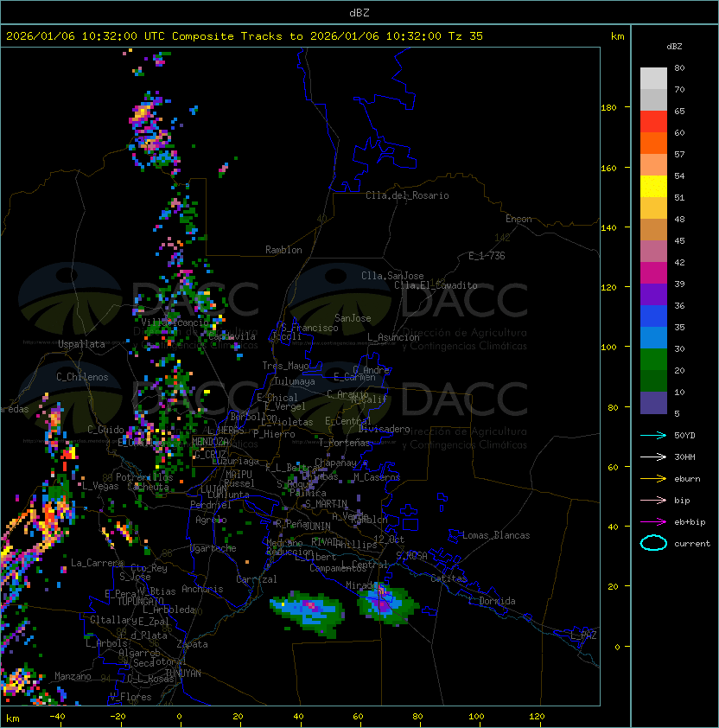Select the yellow eburn arrow legend symbol
The width and height of the screenshot is (719, 728).
coord(653,478)
